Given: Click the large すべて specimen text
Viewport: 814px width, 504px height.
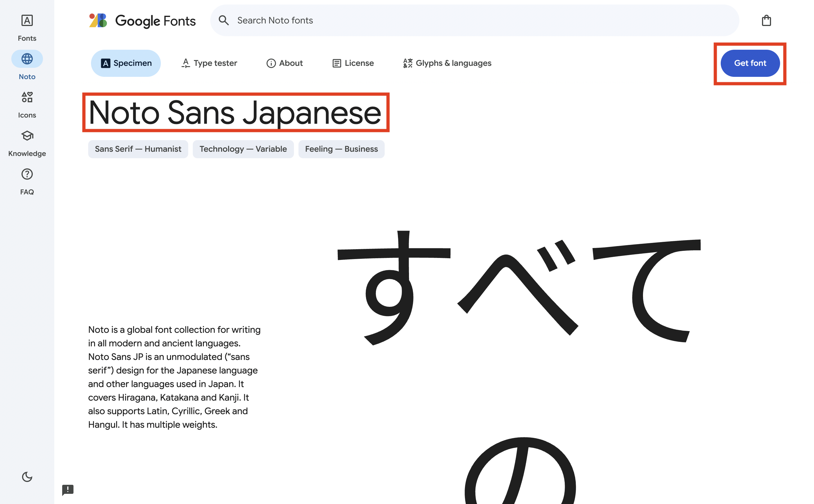Looking at the screenshot, I should (x=519, y=288).
